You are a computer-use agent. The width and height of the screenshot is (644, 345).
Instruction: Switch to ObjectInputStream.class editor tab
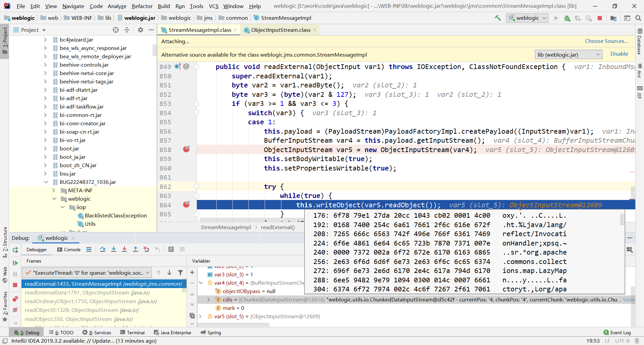click(x=280, y=30)
